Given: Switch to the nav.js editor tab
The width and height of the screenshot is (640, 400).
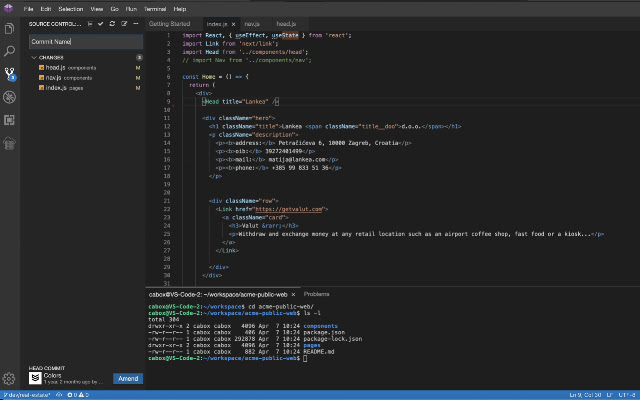Looking at the screenshot, I should click(x=252, y=24).
